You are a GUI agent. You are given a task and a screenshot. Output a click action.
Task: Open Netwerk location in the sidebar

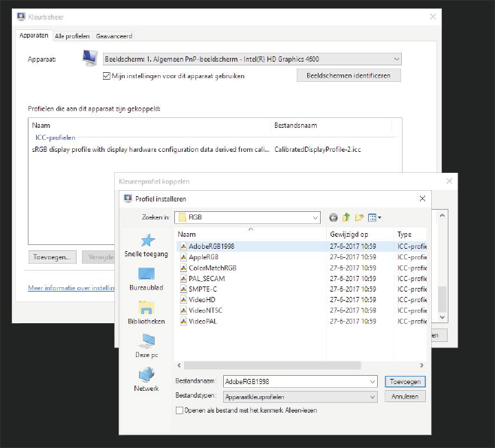147,379
